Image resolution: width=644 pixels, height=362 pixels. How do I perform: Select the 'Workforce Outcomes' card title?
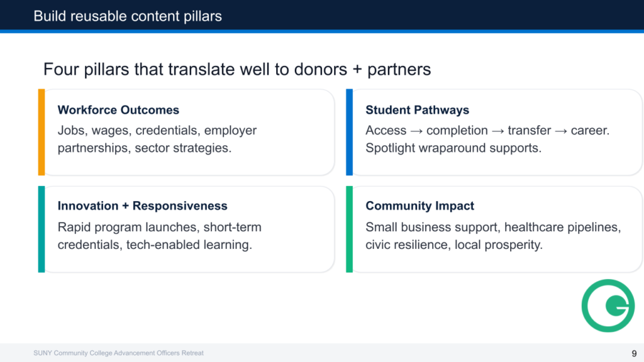(x=118, y=110)
